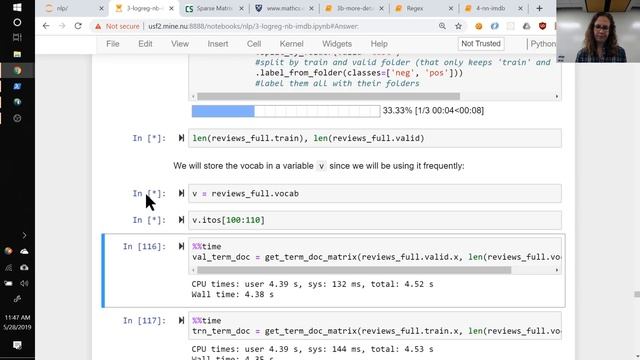Click the cloud extension icon
This screenshot has width=640, height=360.
(x=527, y=26)
